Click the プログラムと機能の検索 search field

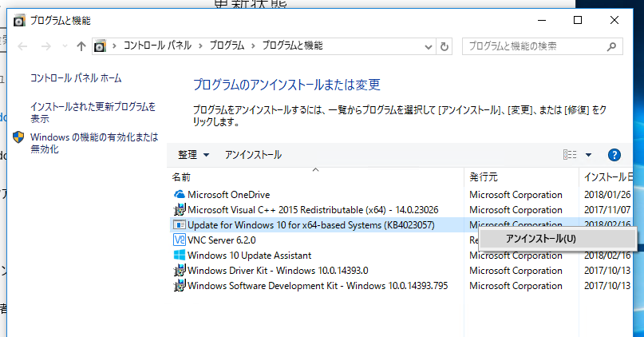[542, 46]
